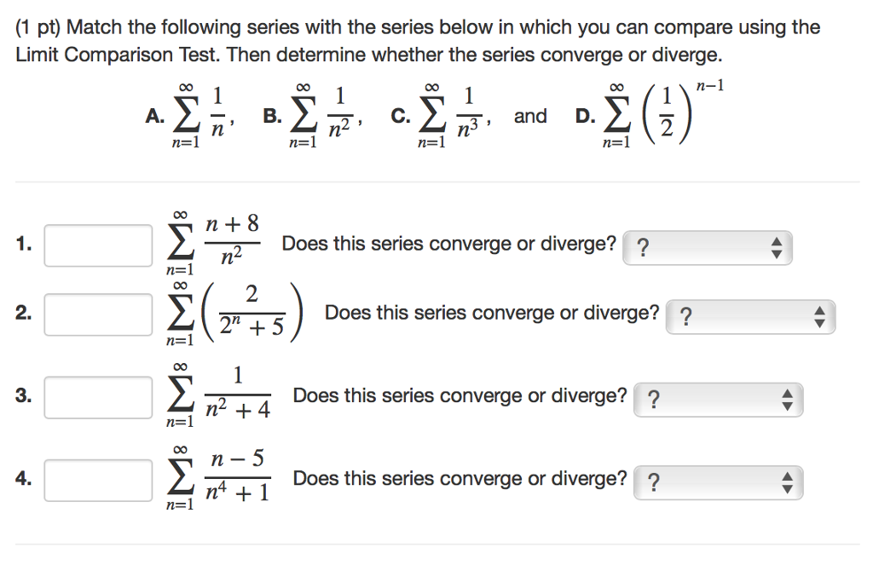Click the up arrow on series 2 dropdown
The image size is (873, 588).
point(819,311)
